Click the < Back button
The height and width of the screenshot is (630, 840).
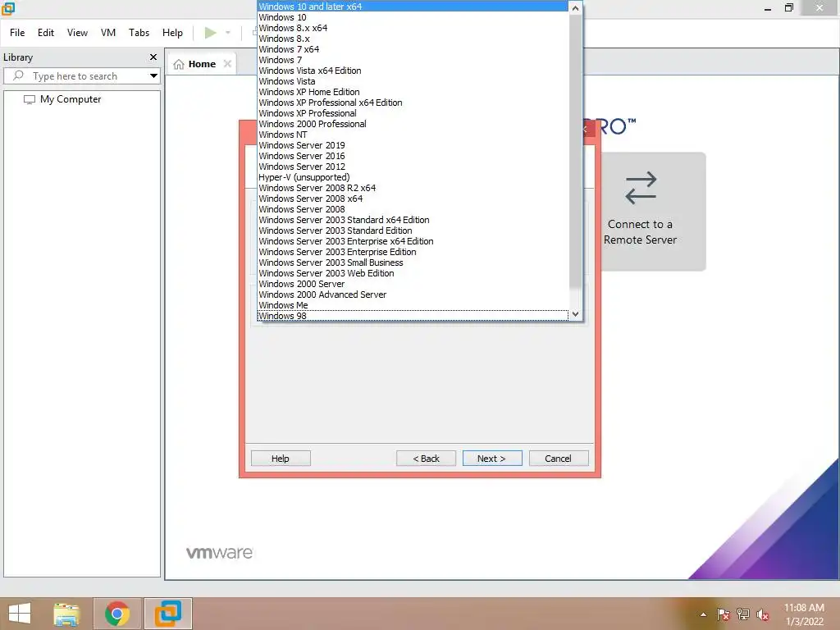pyautogui.click(x=426, y=459)
